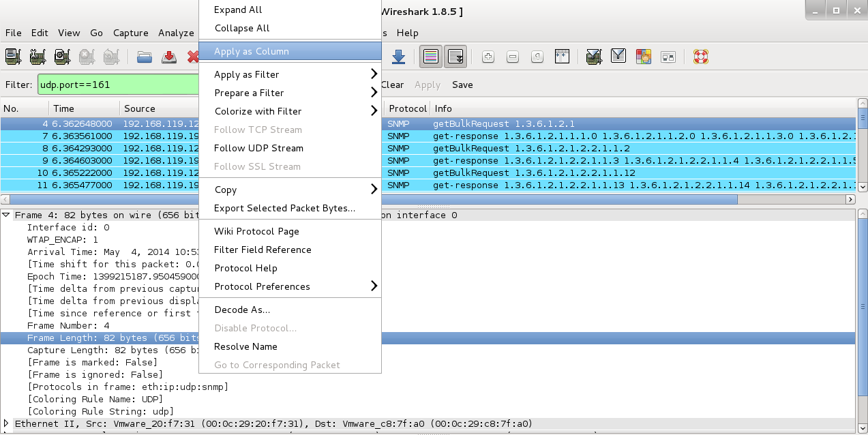The image size is (868, 435).
Task: Open the preferences toolbar icon
Action: click(668, 57)
